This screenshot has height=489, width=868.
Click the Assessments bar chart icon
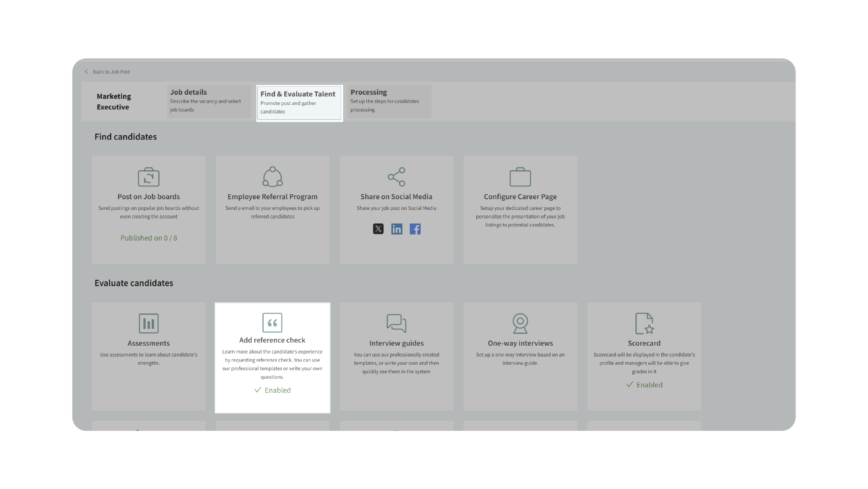149,323
